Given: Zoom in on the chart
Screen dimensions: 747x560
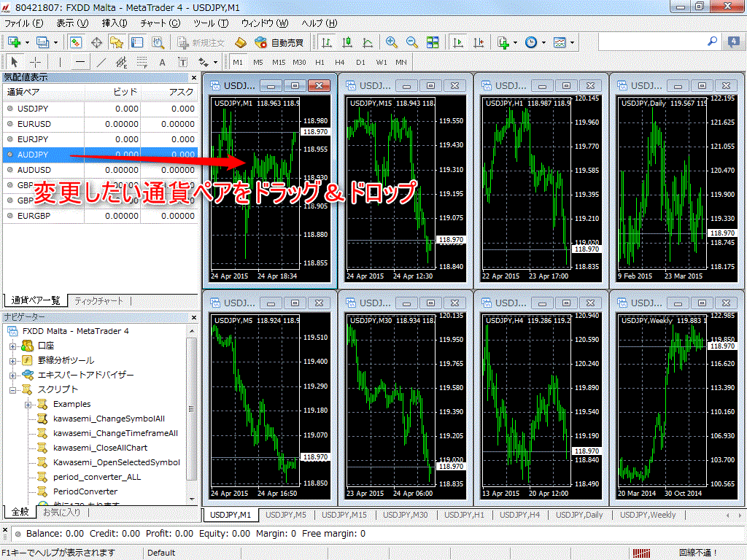Looking at the screenshot, I should pyautogui.click(x=391, y=42).
